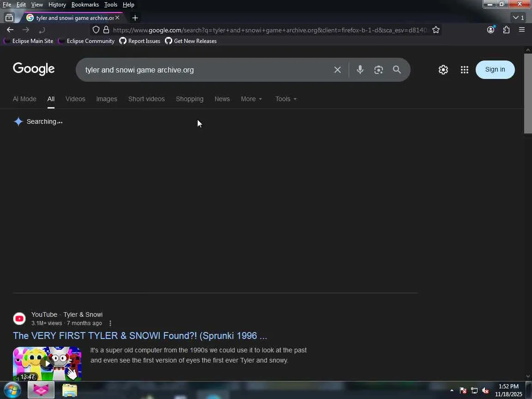Open Eclipse Community bookmark
The height and width of the screenshot is (399, 532).
click(86, 41)
